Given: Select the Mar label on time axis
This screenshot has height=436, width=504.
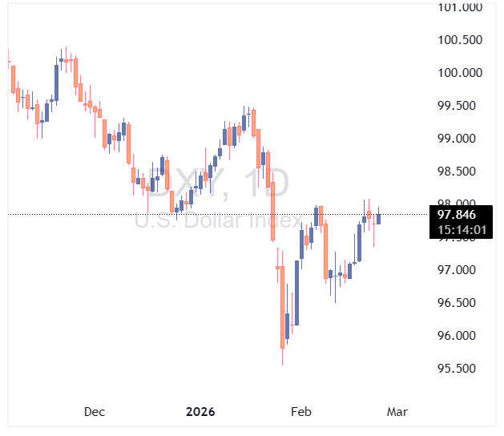Looking at the screenshot, I should [x=397, y=412].
